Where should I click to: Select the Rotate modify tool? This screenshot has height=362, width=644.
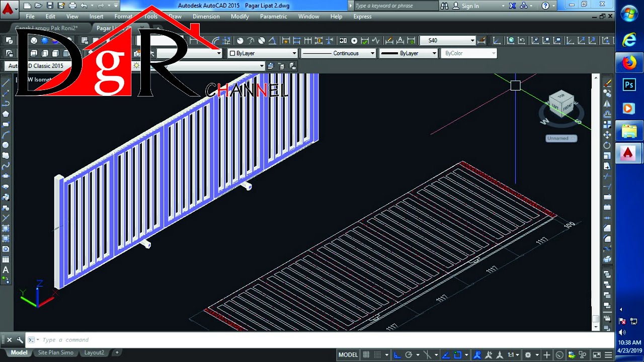(607, 145)
